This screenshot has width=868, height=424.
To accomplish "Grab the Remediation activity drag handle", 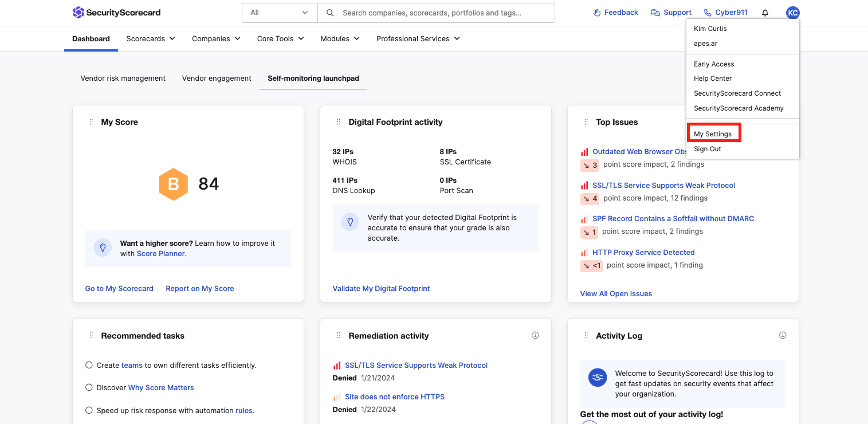I will 339,336.
